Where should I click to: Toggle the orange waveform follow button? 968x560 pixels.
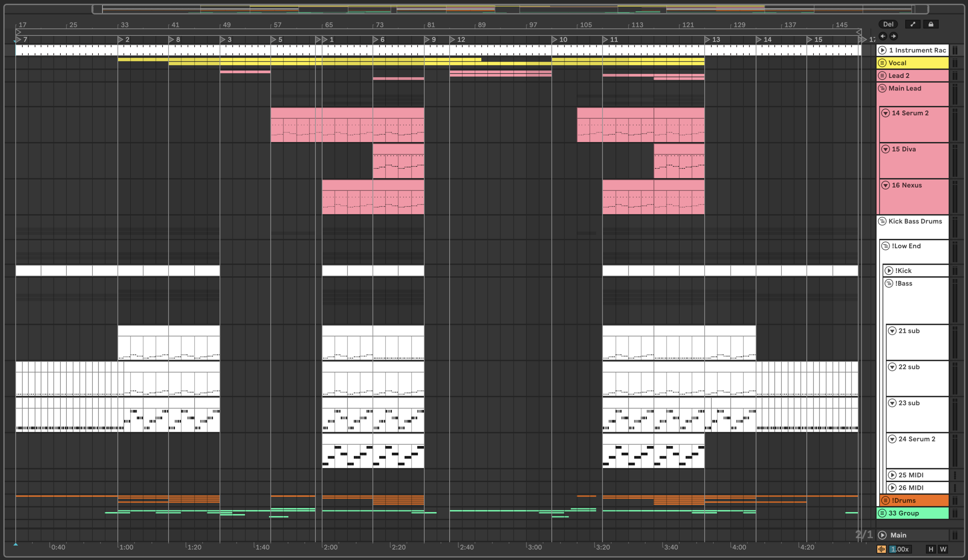pyautogui.click(x=881, y=549)
